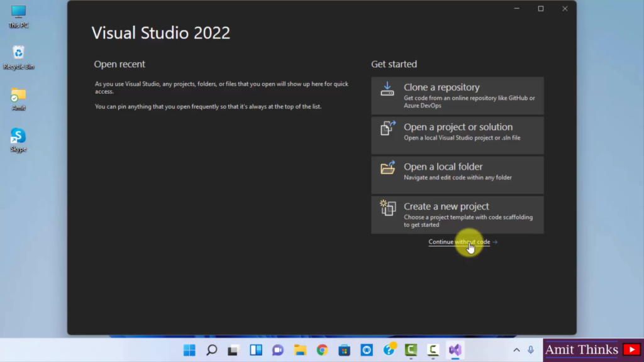Minimize the Visual Studio 2022 window

[x=517, y=9]
